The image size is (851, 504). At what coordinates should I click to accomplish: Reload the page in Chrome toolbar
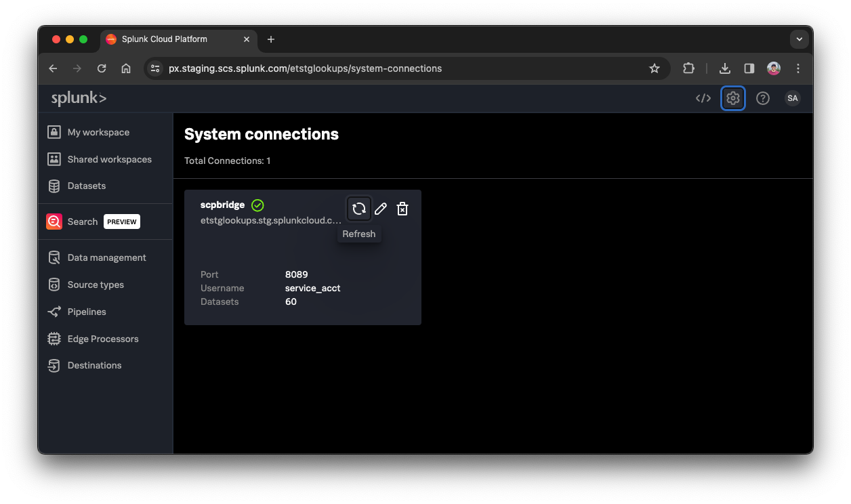[102, 68]
